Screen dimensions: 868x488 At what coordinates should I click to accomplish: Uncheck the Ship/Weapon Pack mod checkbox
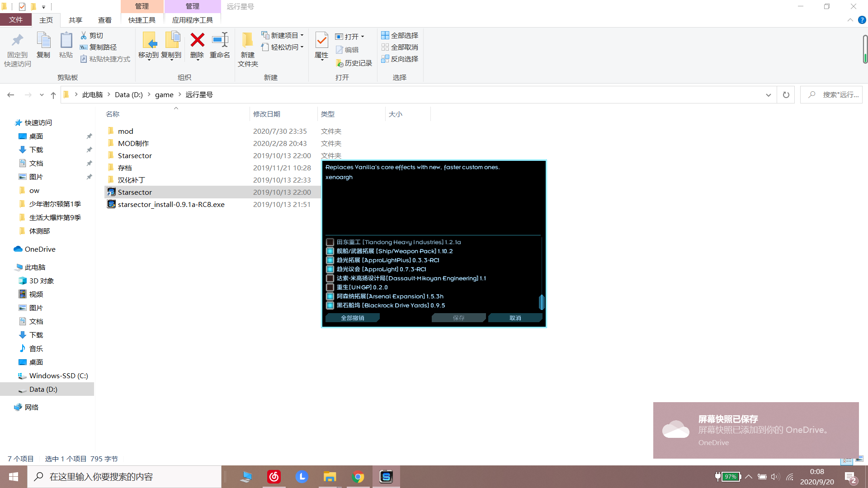click(x=330, y=251)
